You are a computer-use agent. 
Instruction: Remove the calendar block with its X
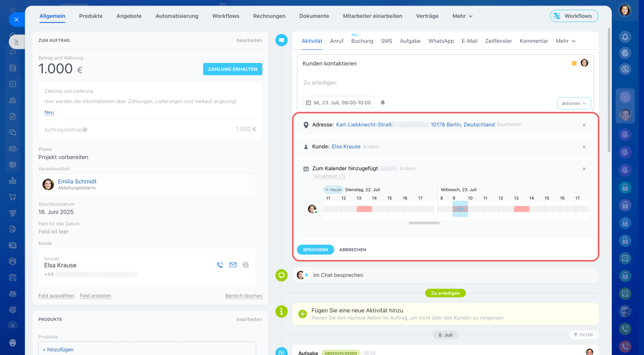click(584, 169)
